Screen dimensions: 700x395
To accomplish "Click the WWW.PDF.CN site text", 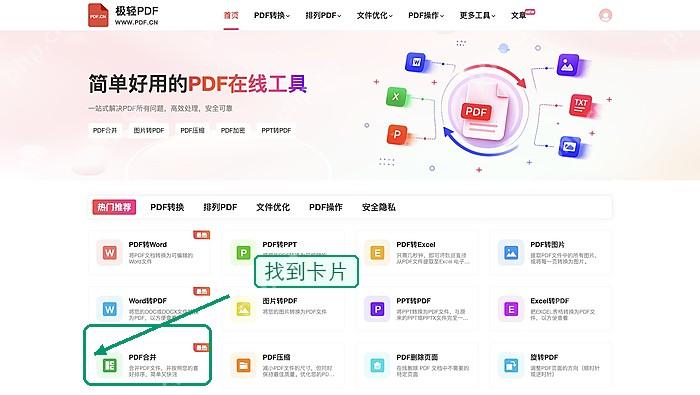I will [x=137, y=22].
